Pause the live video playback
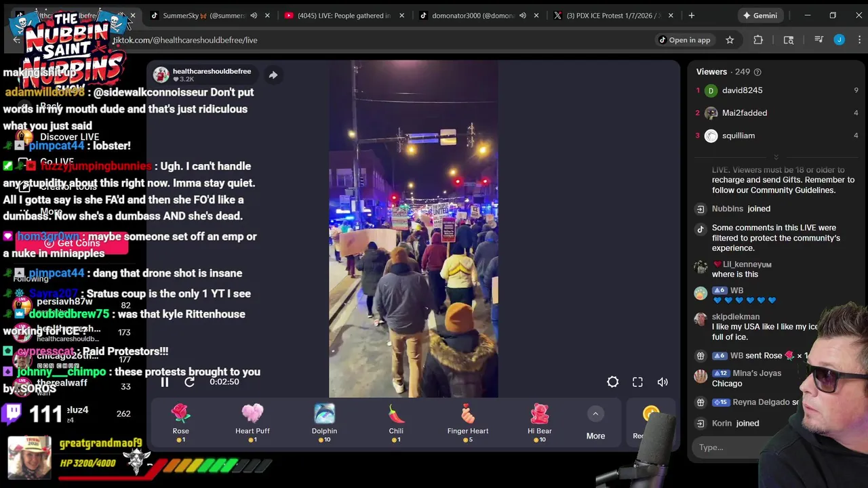The height and width of the screenshot is (488, 868). pyautogui.click(x=164, y=382)
